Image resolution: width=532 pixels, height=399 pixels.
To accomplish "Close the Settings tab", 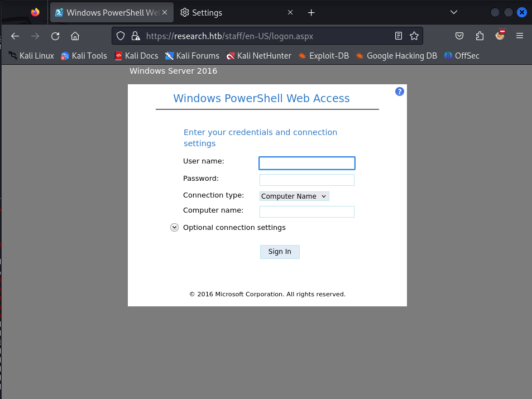I will coord(290,12).
